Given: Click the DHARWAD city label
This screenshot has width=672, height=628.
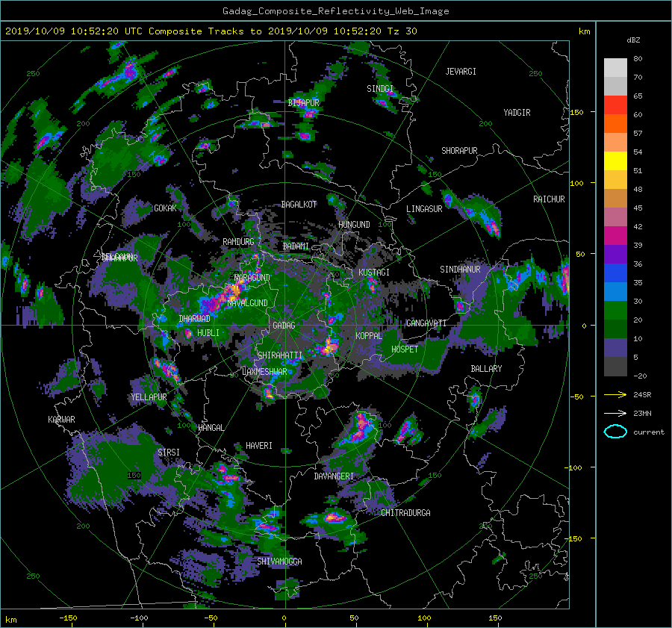Looking at the screenshot, I should point(194,319).
